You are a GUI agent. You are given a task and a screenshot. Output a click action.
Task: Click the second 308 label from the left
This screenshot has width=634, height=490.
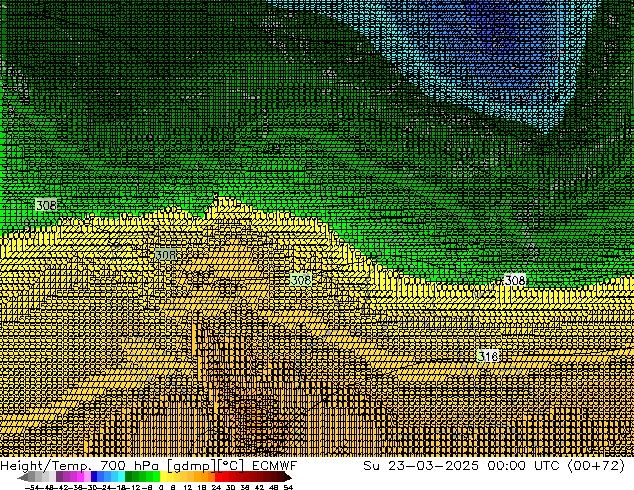coord(166,256)
